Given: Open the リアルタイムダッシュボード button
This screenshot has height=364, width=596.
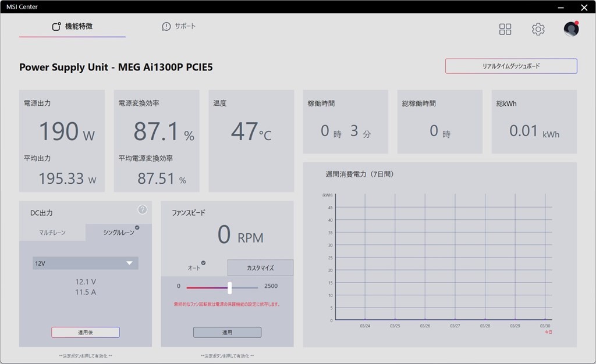Looking at the screenshot, I should 511,66.
